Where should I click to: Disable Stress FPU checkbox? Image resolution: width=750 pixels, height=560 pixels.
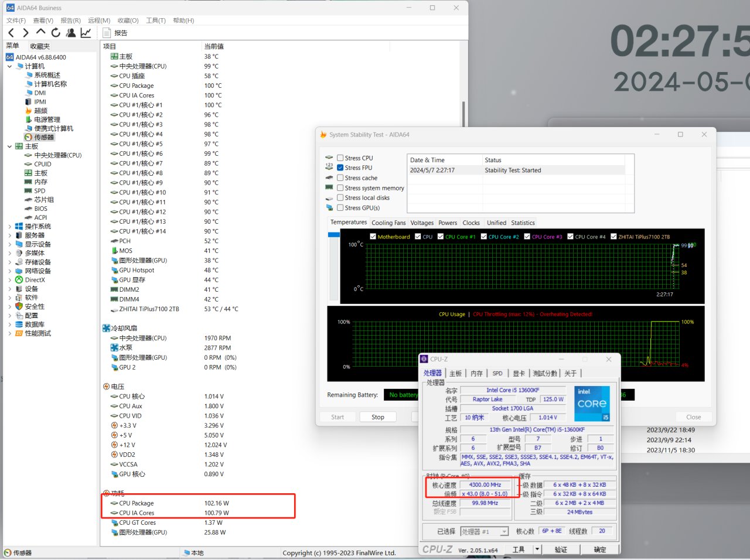340,168
